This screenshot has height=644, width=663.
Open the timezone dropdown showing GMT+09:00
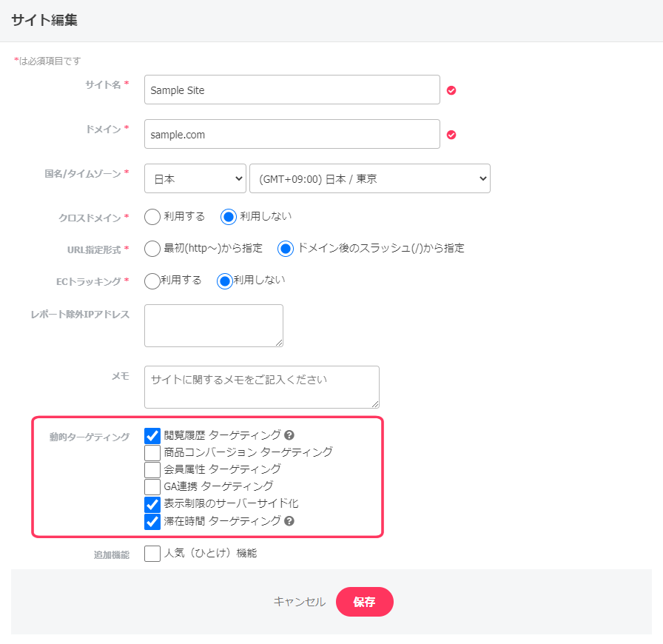point(370,178)
